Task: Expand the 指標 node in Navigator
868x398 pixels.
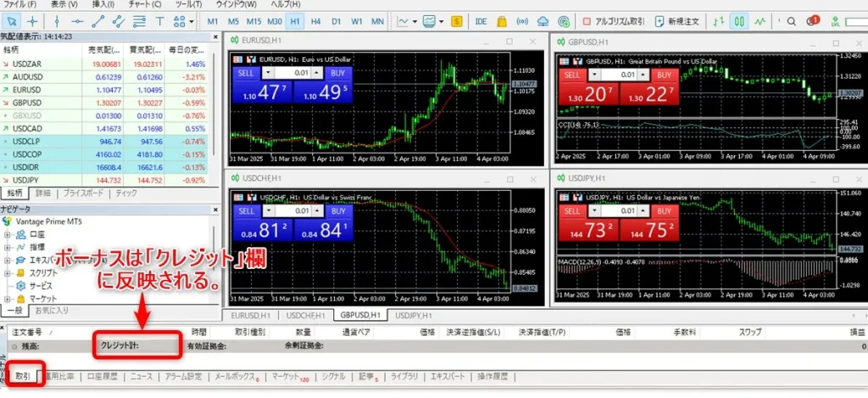Action: tap(8, 247)
